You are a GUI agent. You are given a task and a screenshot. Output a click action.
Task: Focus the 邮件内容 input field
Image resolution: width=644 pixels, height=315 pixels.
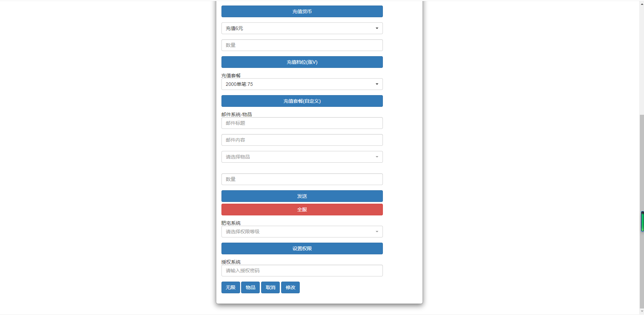pos(302,140)
